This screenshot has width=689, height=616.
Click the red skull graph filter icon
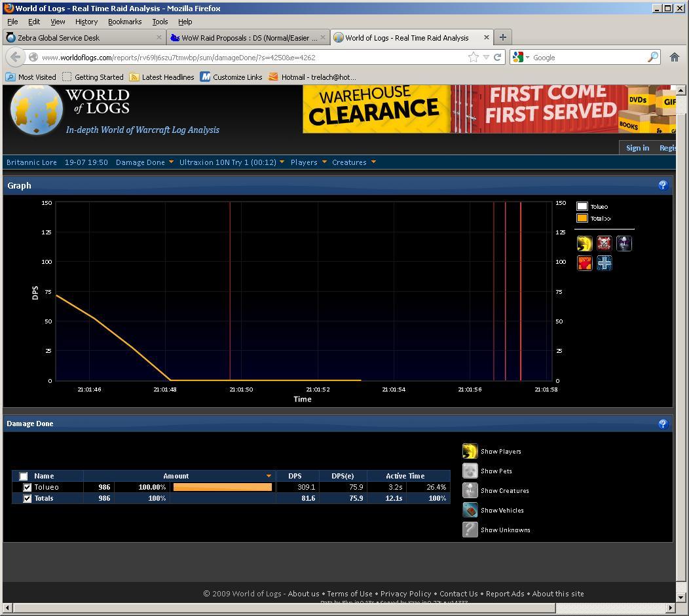pyautogui.click(x=604, y=244)
